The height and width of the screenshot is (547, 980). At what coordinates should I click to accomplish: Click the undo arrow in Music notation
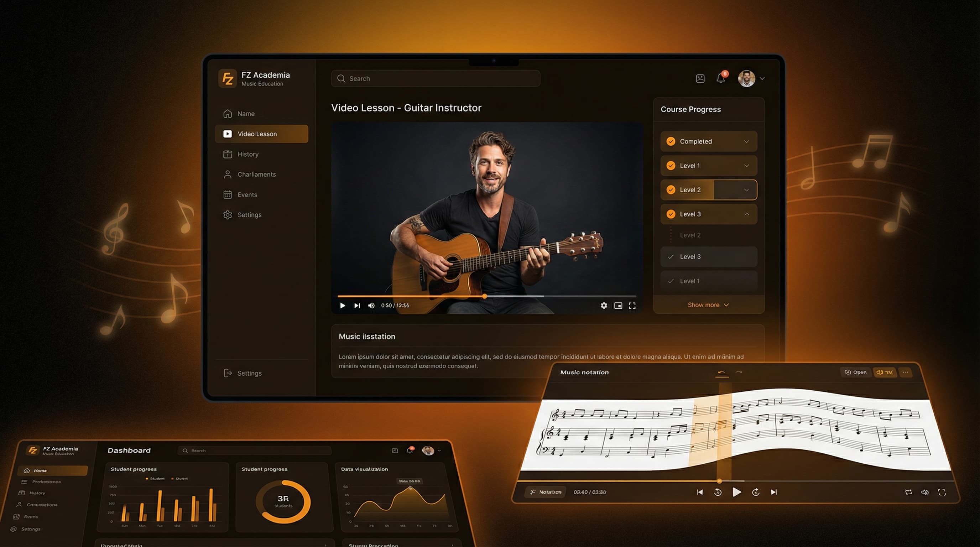point(721,373)
